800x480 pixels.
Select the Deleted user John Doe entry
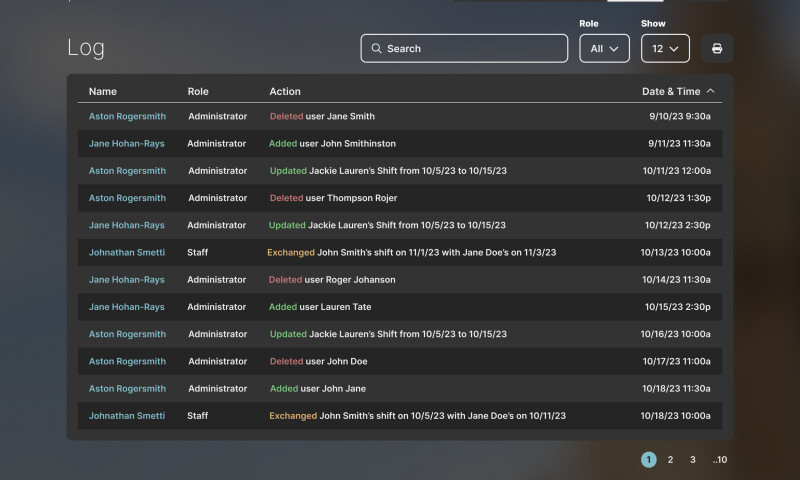click(x=318, y=361)
